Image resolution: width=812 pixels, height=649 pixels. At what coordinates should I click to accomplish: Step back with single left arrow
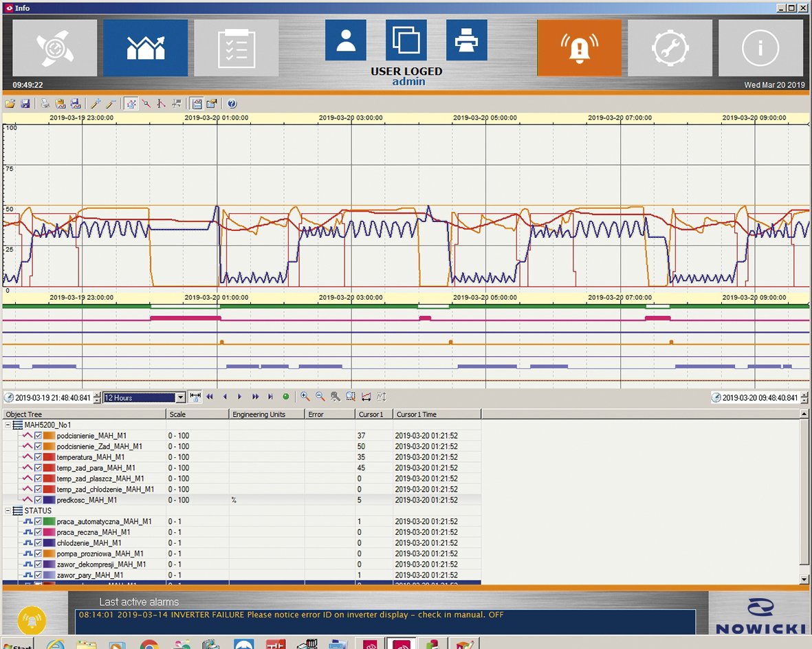[x=225, y=397]
